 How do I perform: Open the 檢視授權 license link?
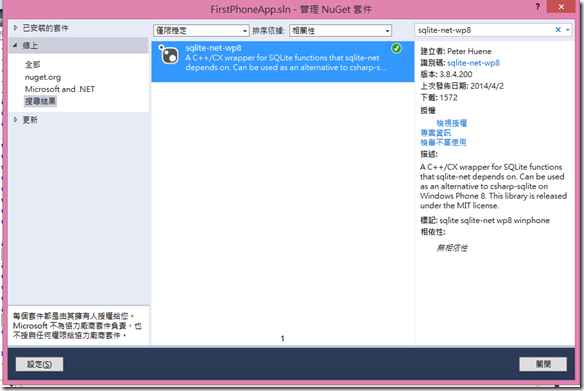pyautogui.click(x=451, y=123)
